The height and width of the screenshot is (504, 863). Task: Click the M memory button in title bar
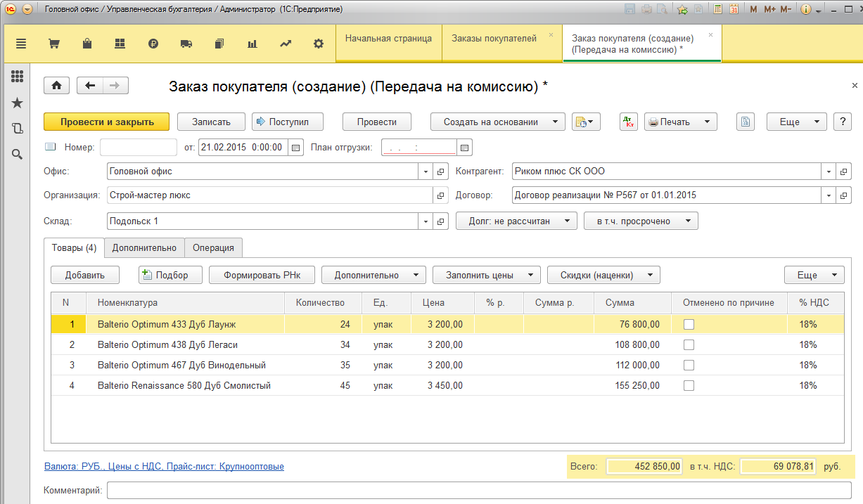754,10
